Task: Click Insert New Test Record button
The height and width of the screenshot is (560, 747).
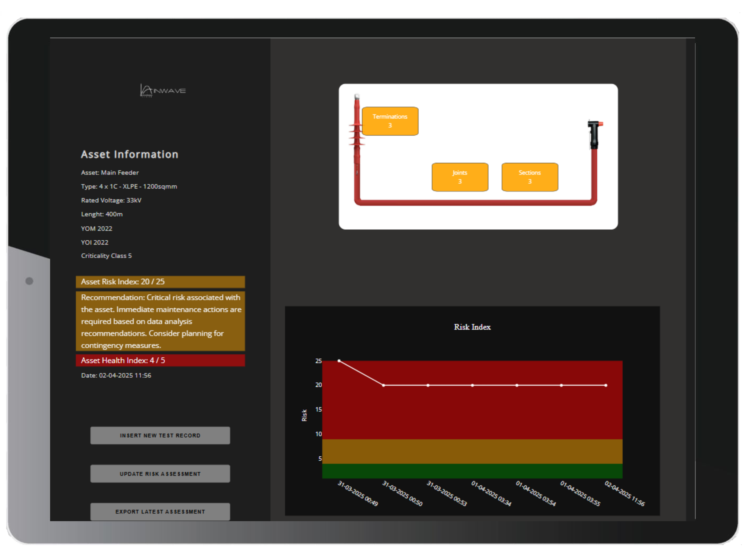Action: tap(160, 435)
